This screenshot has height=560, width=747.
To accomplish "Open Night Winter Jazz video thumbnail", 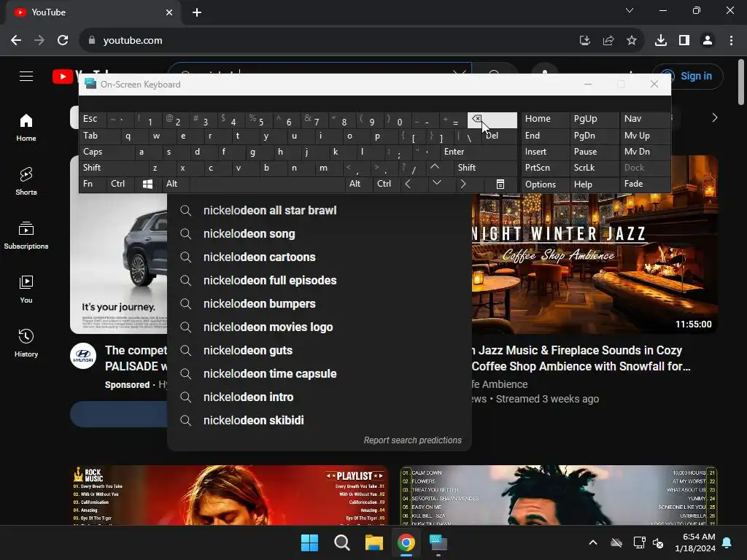I will [595, 262].
